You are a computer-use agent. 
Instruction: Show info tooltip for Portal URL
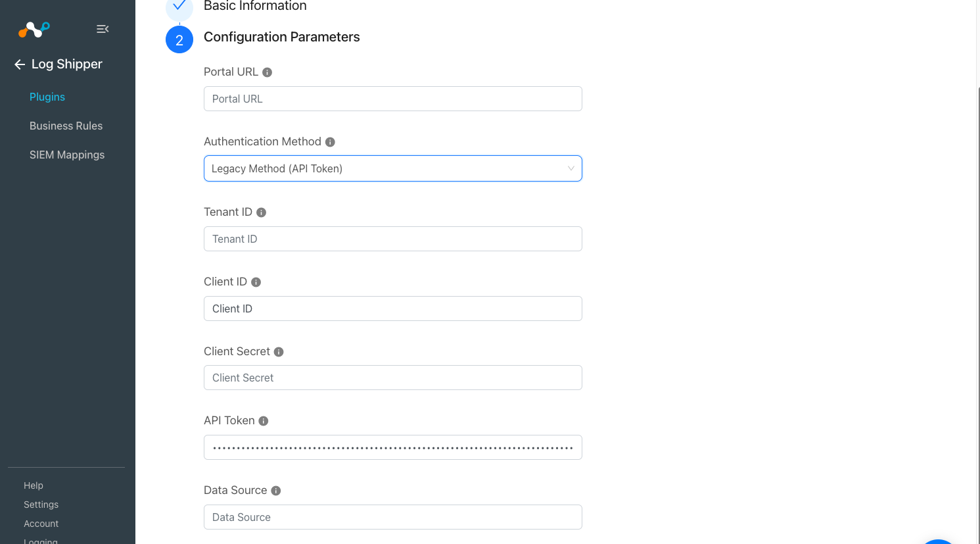pyautogui.click(x=267, y=72)
